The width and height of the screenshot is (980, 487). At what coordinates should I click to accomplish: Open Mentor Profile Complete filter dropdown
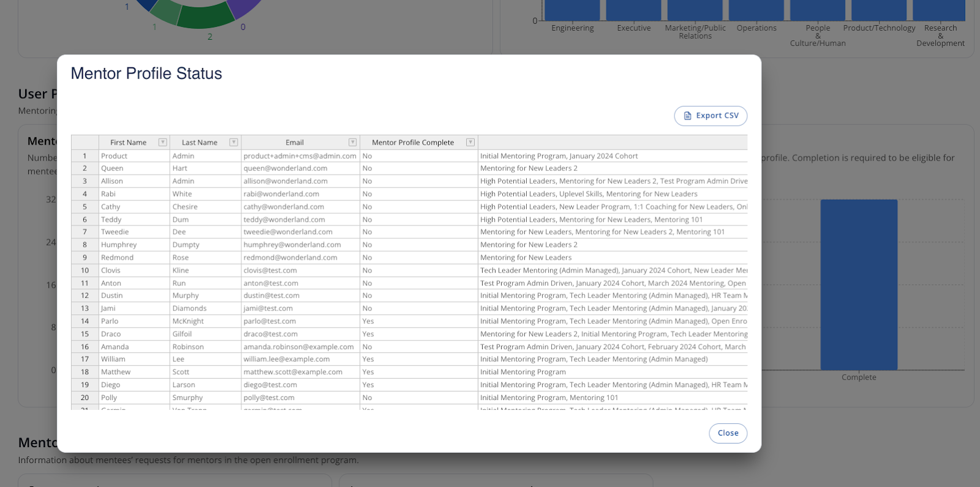coord(470,143)
